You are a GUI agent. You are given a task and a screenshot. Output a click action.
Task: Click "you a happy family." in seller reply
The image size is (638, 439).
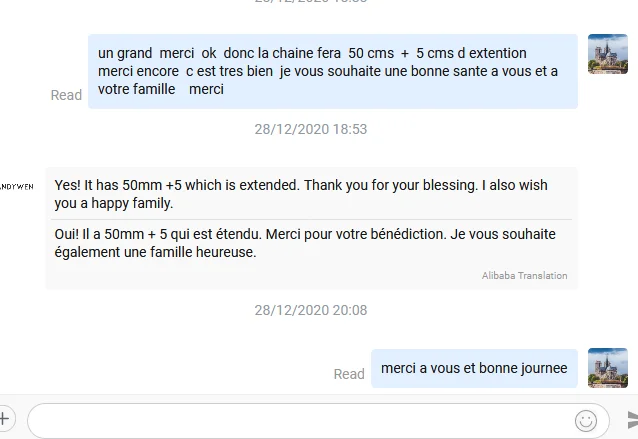[114, 203]
